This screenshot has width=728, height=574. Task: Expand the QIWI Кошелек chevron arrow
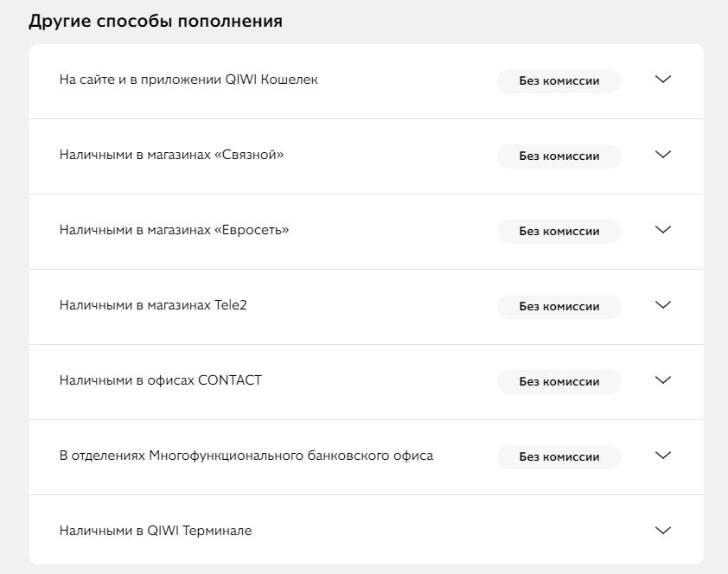[662, 80]
